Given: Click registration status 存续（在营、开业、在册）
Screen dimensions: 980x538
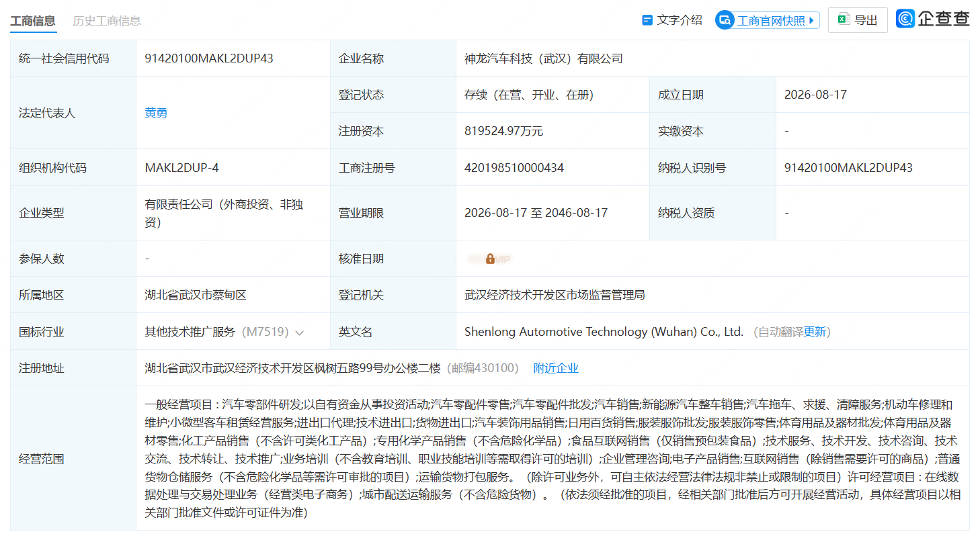Looking at the screenshot, I should click(529, 95).
